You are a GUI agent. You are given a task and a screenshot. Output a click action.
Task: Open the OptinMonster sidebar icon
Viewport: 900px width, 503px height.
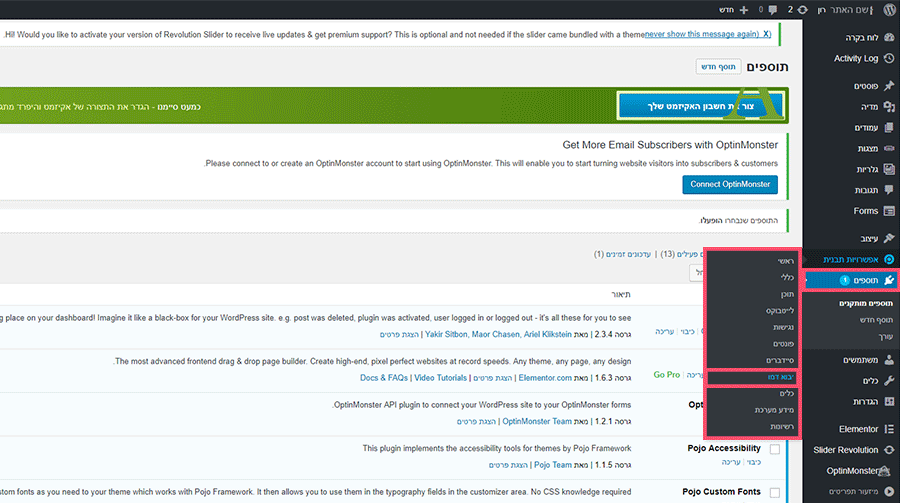885,471
